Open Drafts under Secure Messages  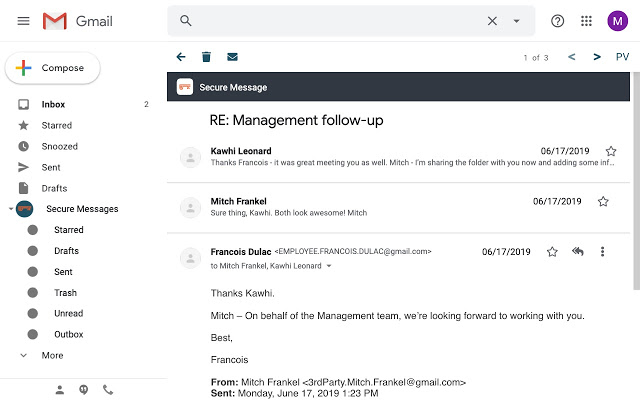(x=66, y=251)
